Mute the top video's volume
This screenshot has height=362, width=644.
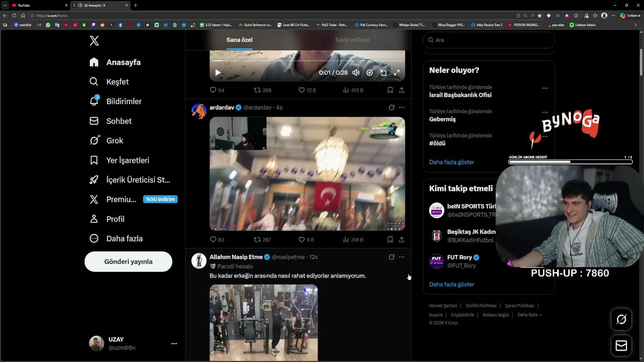(356, 72)
